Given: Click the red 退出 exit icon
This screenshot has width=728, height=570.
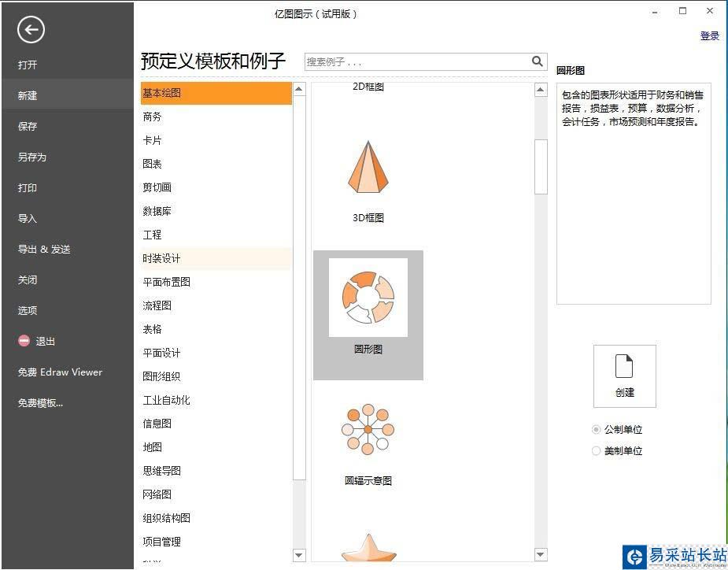Looking at the screenshot, I should [24, 341].
